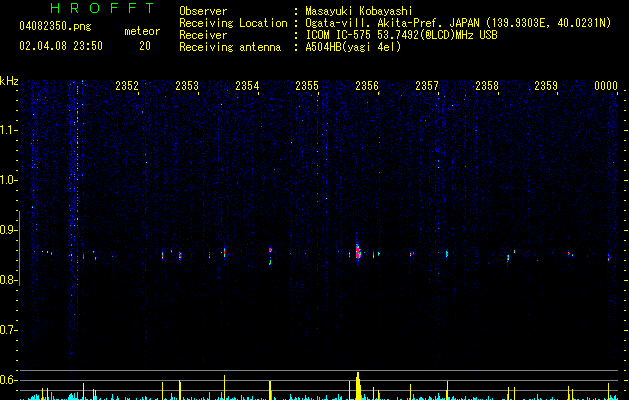The height and width of the screenshot is (400, 629).
Task: Click the 0.9 frequency axis label
Action: click(9, 230)
